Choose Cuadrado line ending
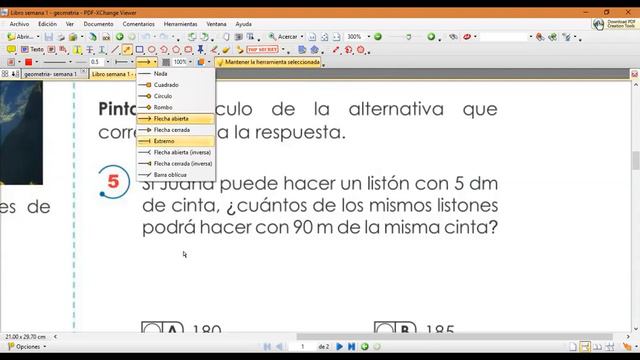The image size is (640, 360). pos(176,85)
